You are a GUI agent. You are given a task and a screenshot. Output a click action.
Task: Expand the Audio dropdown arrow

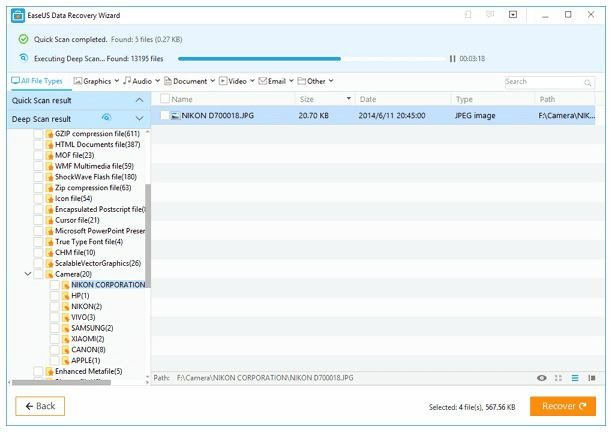point(157,81)
